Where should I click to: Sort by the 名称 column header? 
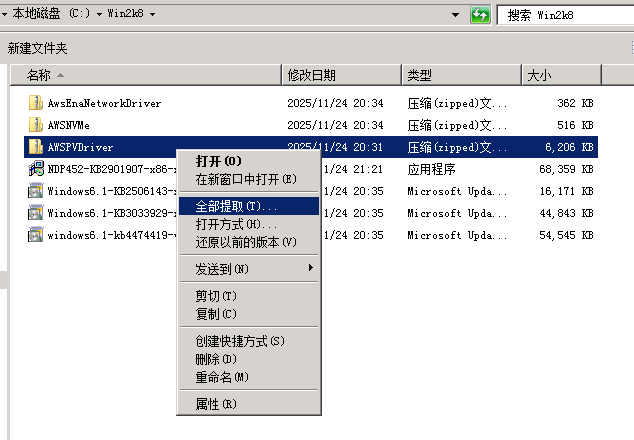(x=146, y=75)
